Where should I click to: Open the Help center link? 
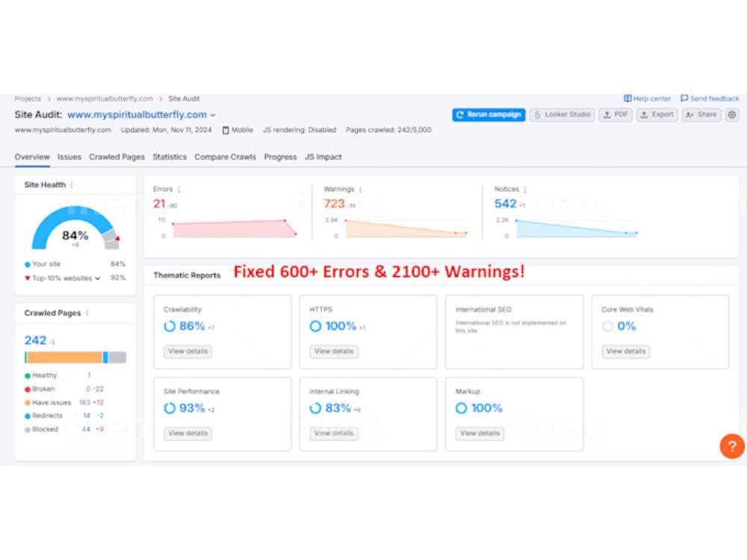pyautogui.click(x=651, y=99)
